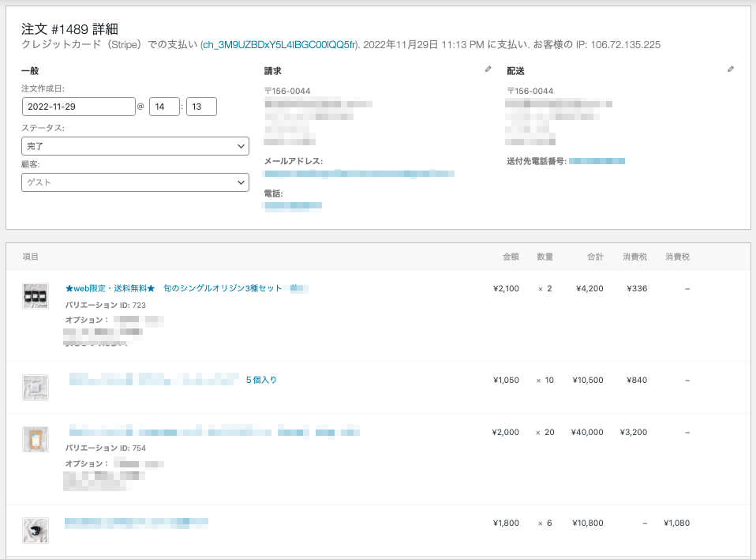
Task: Click the pencil icon to edit 請求 address
Action: pos(488,69)
